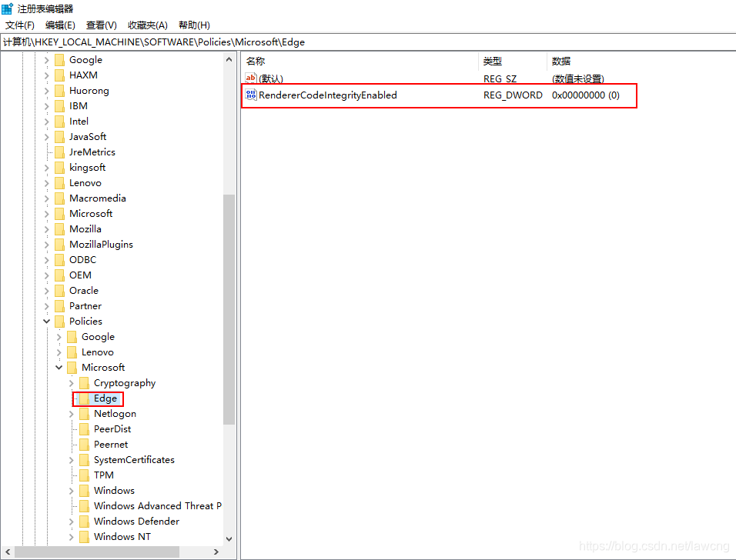
Task: Click the top-level Google folder icon
Action: pos(59,60)
